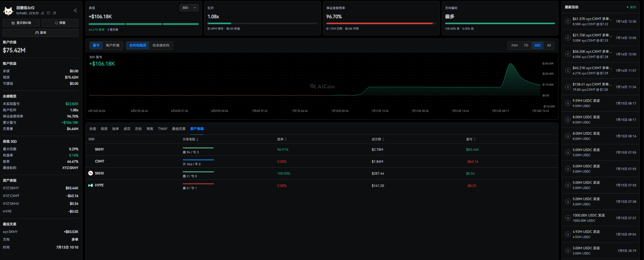644x260 pixels.
Task: Click the 预警 alert bell button
Action: tap(60, 23)
